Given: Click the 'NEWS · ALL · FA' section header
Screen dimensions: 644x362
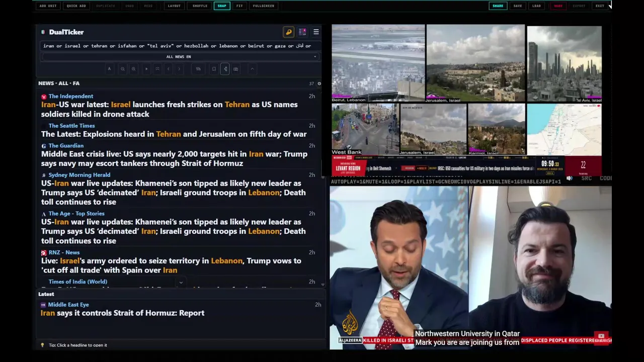Looking at the screenshot, I should (x=59, y=83).
